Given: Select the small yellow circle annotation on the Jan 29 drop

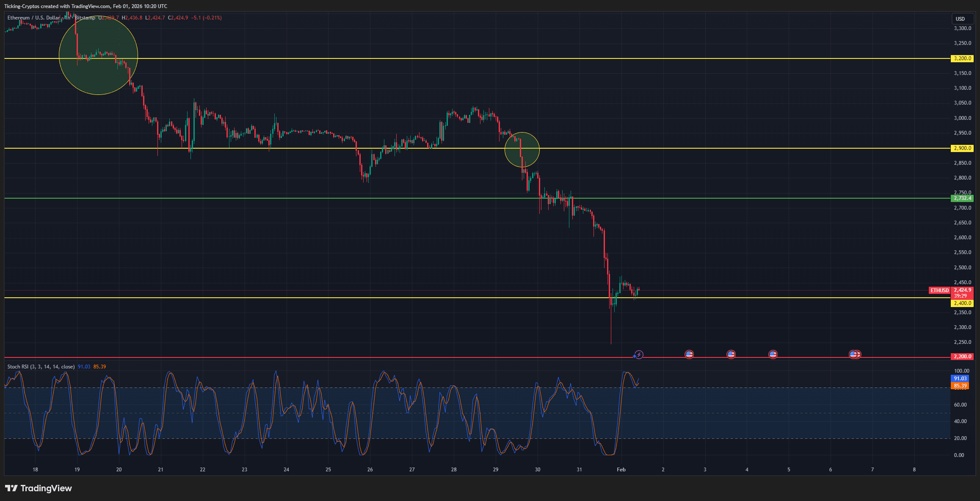Looking at the screenshot, I should pos(522,149).
